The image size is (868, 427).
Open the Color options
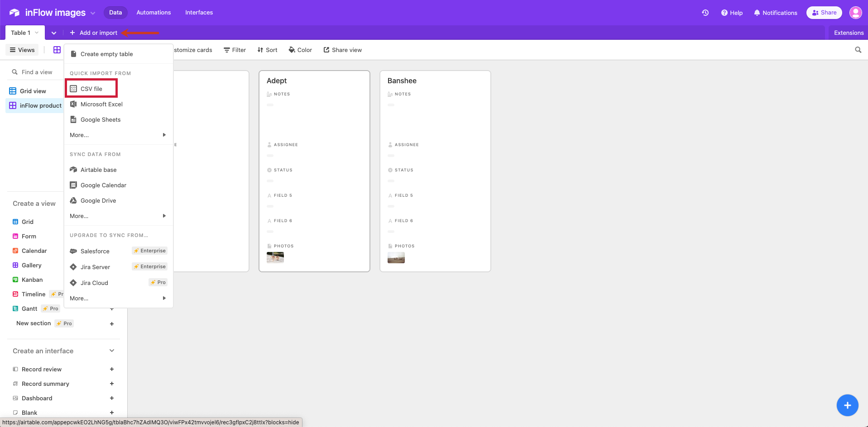pyautogui.click(x=300, y=50)
